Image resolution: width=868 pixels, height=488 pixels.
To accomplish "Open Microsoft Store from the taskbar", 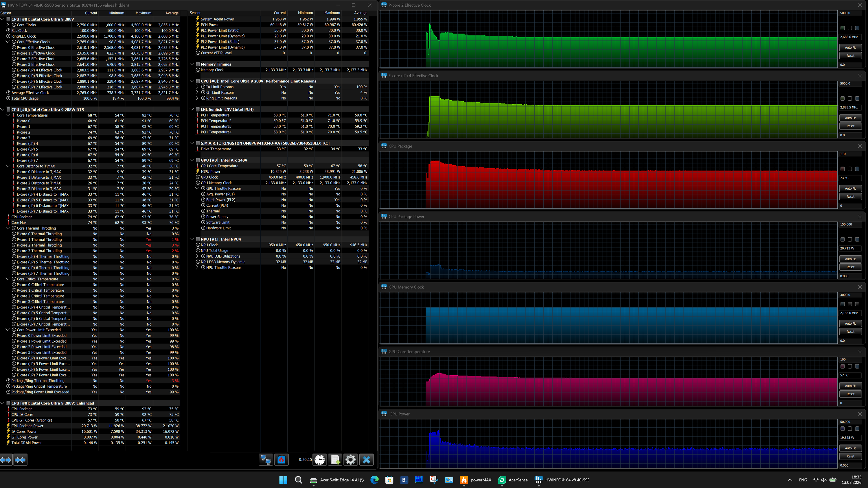I will point(389,480).
